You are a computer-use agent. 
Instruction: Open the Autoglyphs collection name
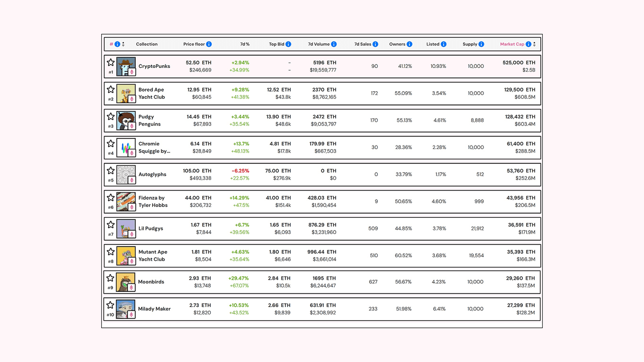tap(152, 174)
